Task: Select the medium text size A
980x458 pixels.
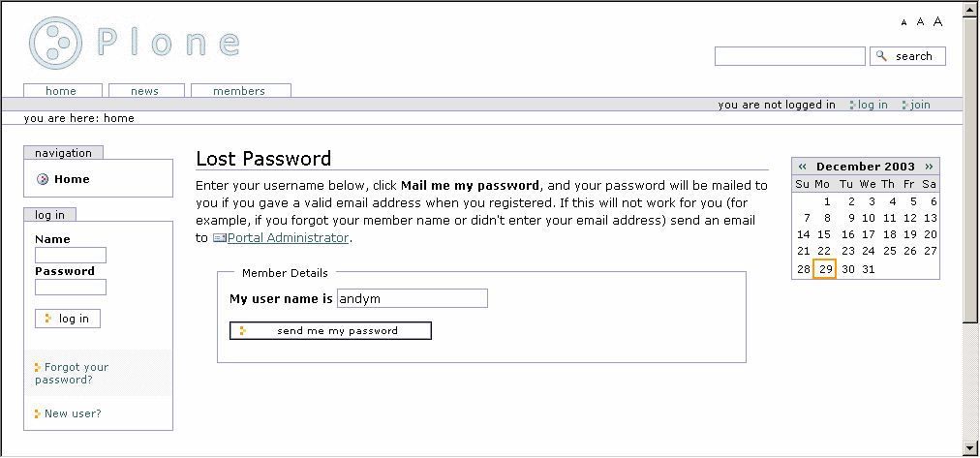Action: coord(921,21)
